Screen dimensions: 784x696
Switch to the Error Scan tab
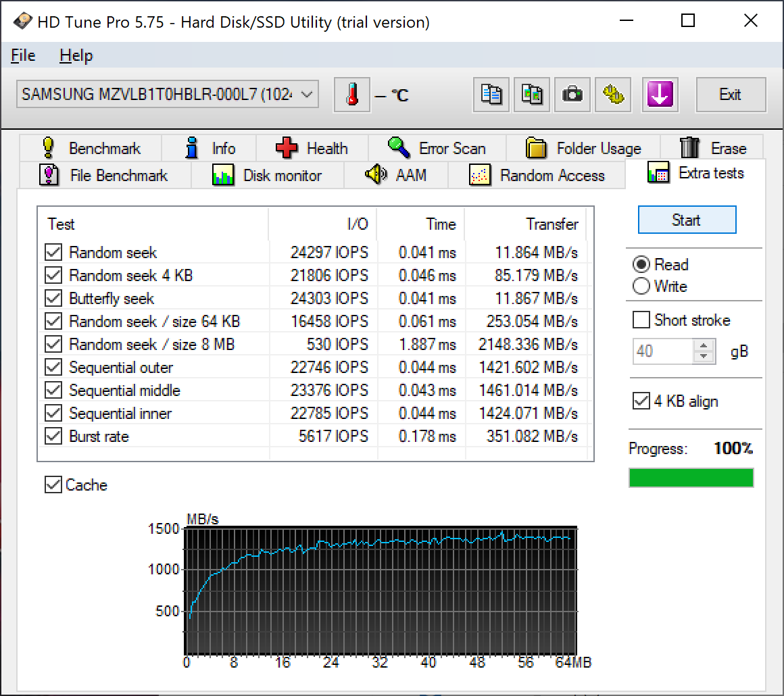click(437, 148)
